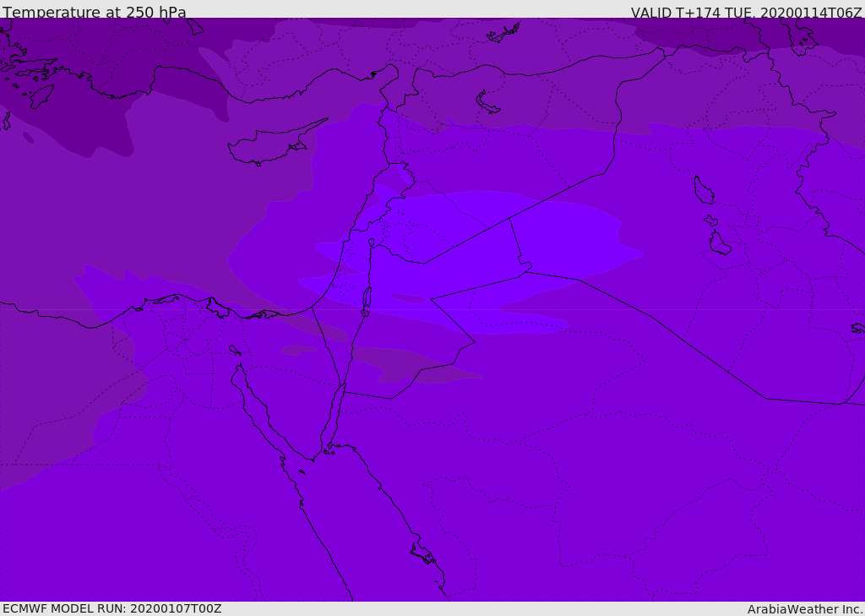This screenshot has width=865, height=616.
Task: Click Lake Tharthar in central Iraq
Action: (x=703, y=190)
